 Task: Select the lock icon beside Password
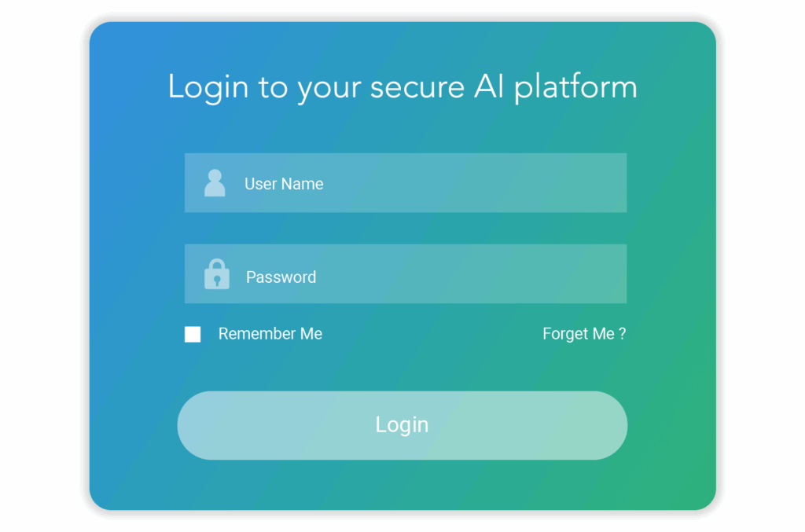tap(217, 274)
